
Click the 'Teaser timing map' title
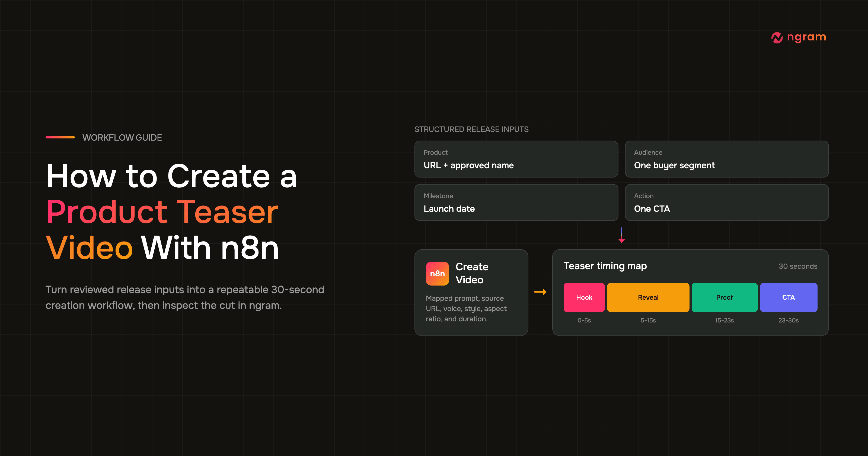click(605, 266)
